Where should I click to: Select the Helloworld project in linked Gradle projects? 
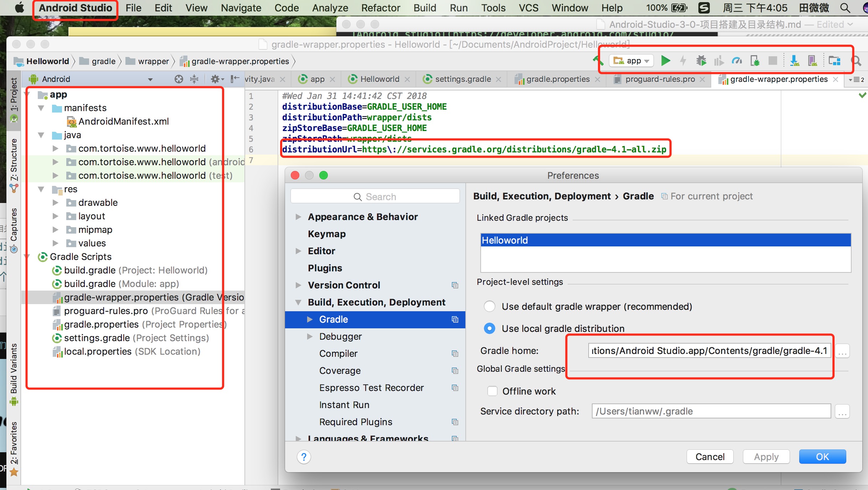[x=665, y=240]
